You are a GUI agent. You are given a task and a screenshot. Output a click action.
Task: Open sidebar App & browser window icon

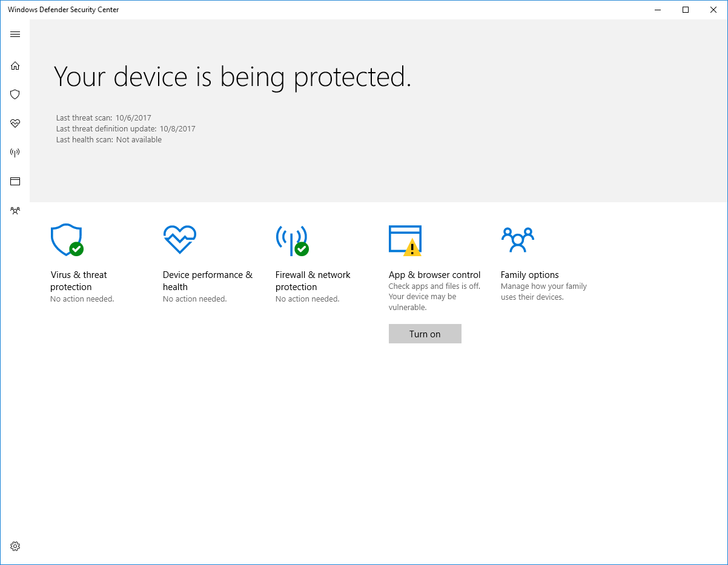click(x=15, y=181)
